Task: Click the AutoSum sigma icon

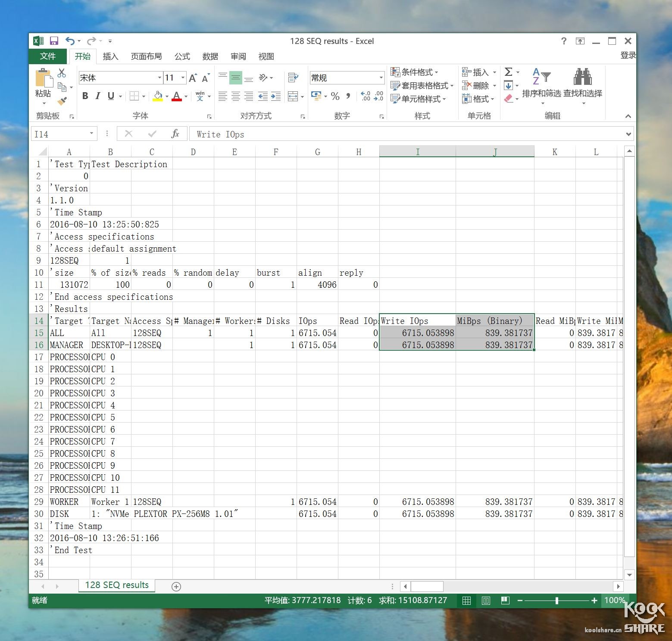Action: 509,72
